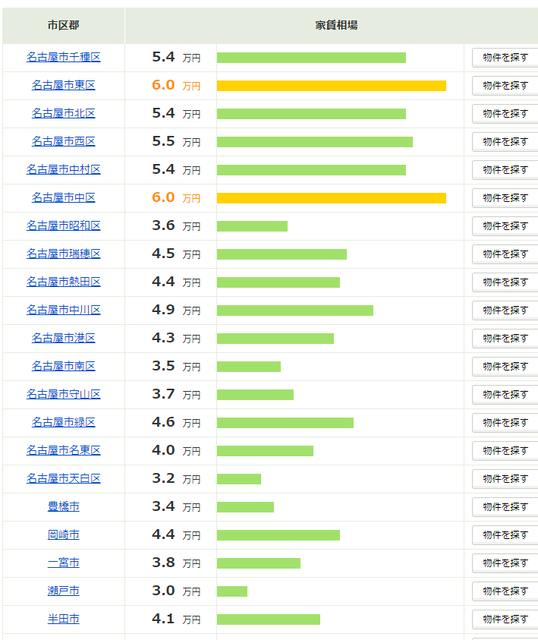Open the 名古屋市瑞穂区 link

(x=63, y=254)
